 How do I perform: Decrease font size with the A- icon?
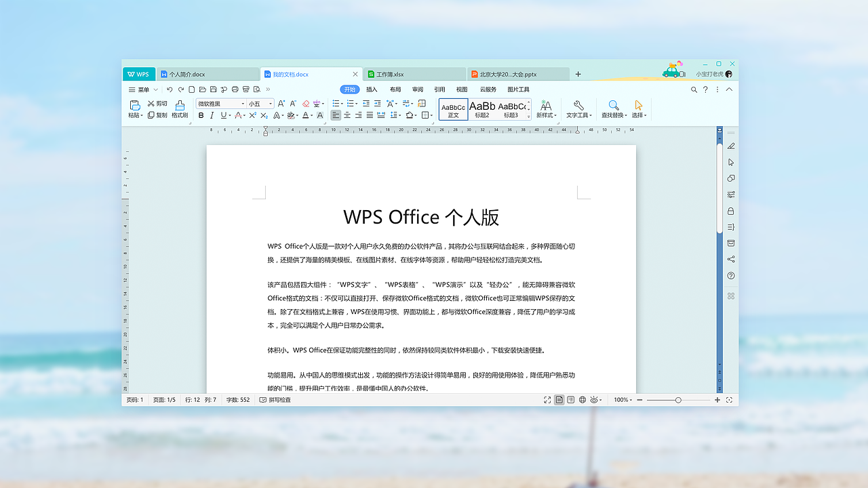293,104
